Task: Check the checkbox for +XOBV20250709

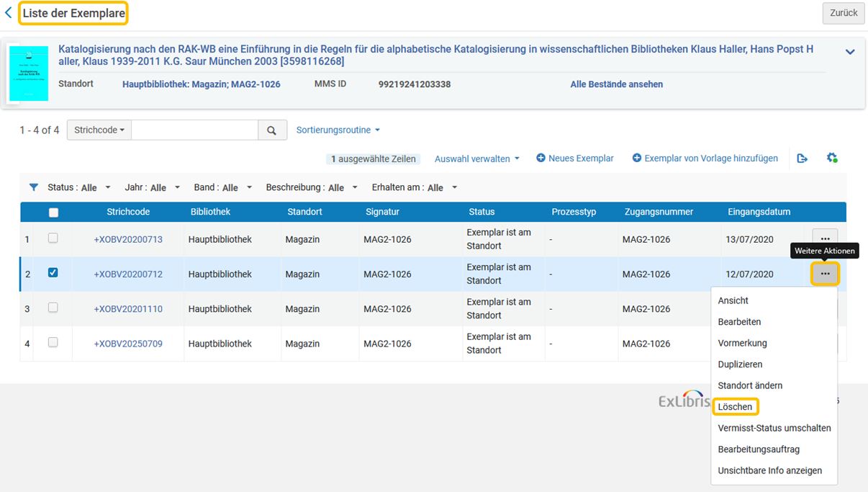Action: pos(53,343)
